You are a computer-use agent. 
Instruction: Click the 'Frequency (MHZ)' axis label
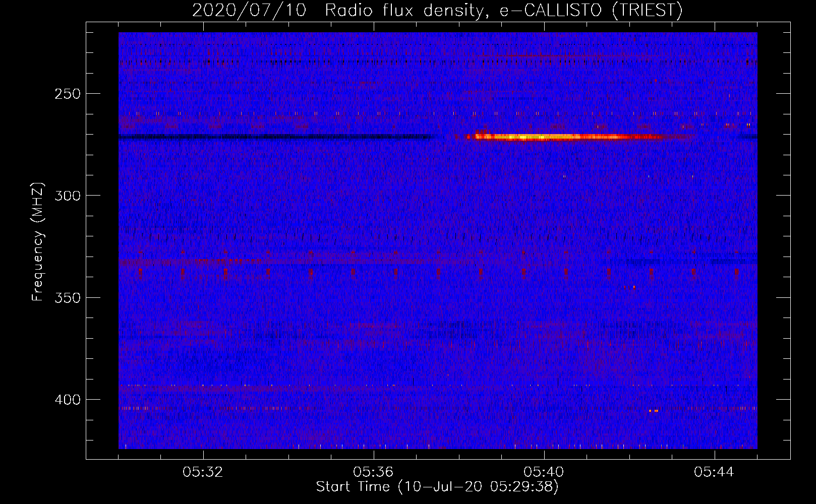pos(38,242)
